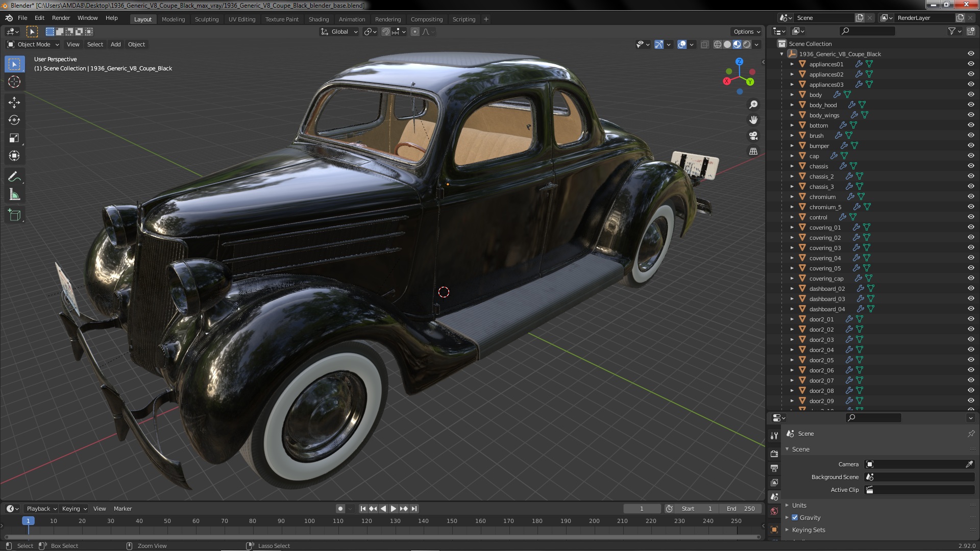Open the viewport Add menu
Viewport: 980px width, 551px height.
pyautogui.click(x=116, y=44)
